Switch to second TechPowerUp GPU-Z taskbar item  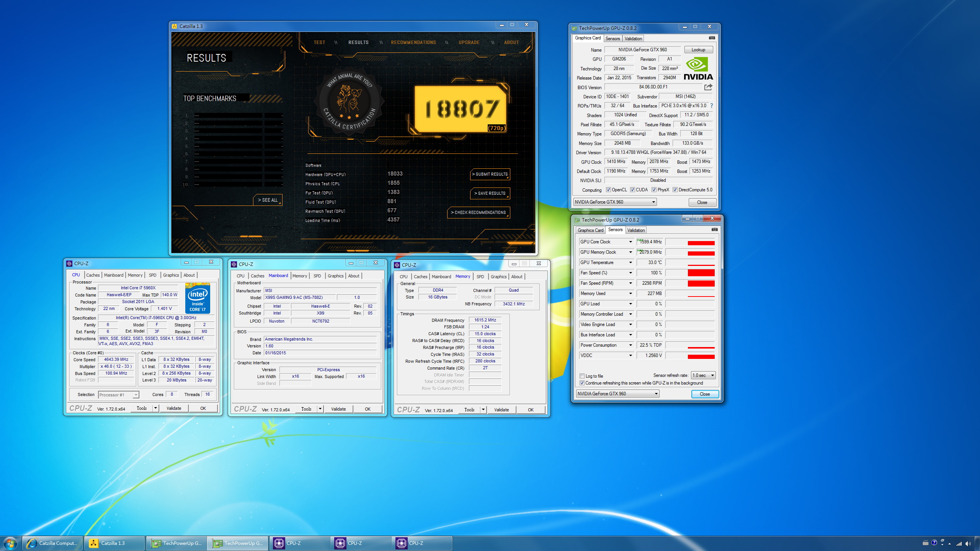(238, 543)
